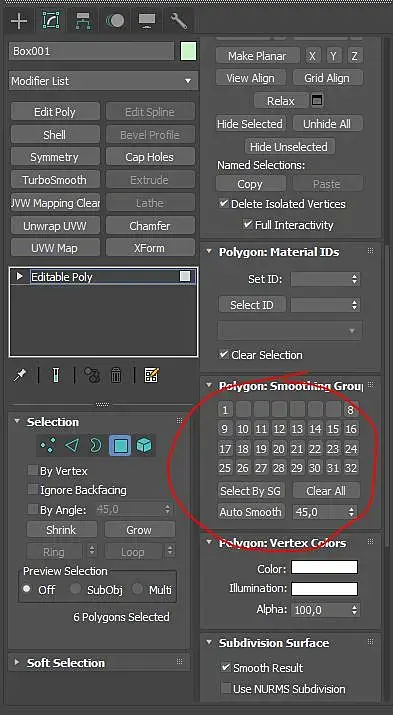Click the Auto Smooth button
The image size is (393, 715).
251,512
